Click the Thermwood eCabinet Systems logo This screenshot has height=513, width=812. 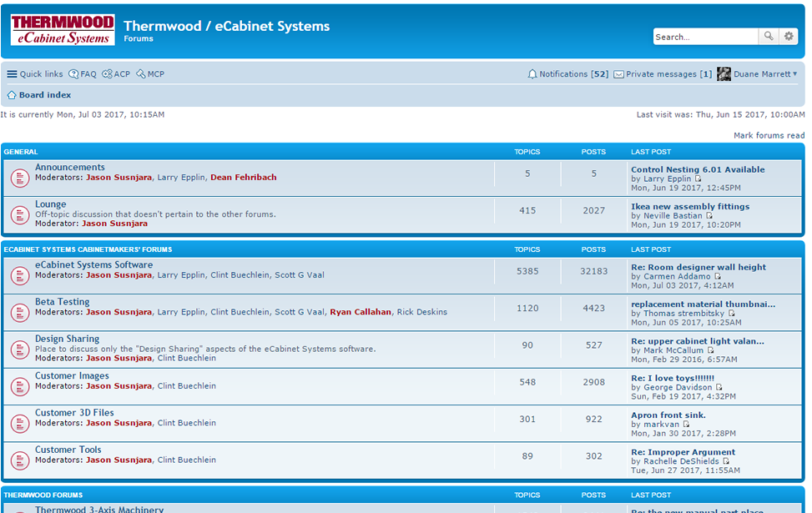pyautogui.click(x=63, y=29)
